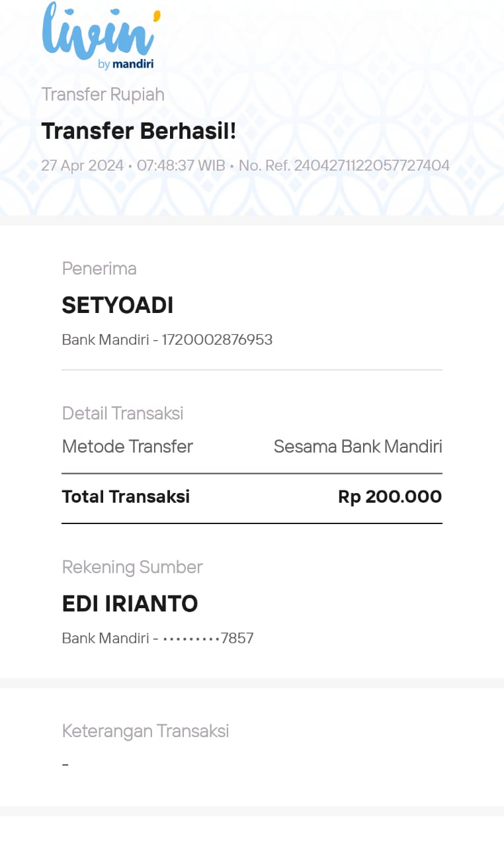Tap the masked source account ending 7857

pyautogui.click(x=208, y=639)
